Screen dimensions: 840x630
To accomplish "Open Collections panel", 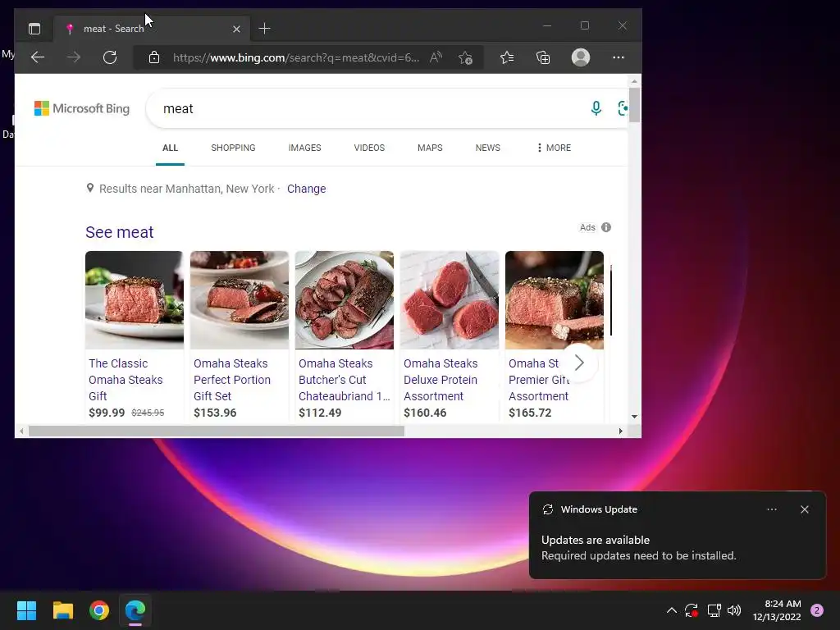I will tap(543, 57).
